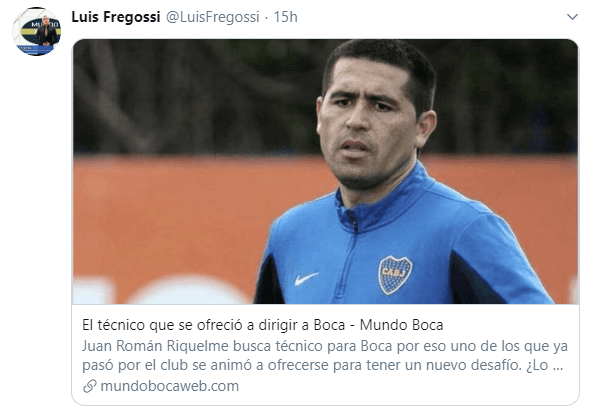Click the CABJ crest on the blue jacket

(x=395, y=275)
